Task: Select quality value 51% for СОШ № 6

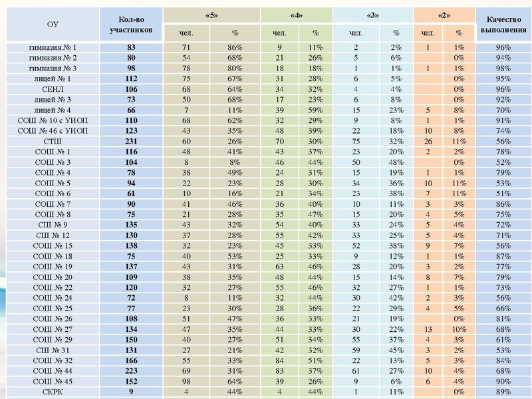Action: 503,193
